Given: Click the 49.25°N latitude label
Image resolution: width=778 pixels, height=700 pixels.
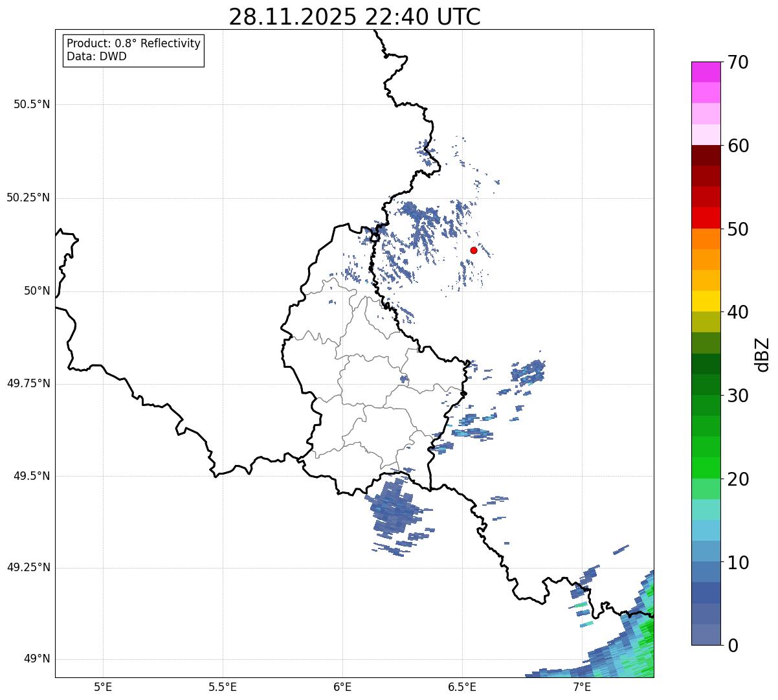Looking at the screenshot, I should pos(28,567).
